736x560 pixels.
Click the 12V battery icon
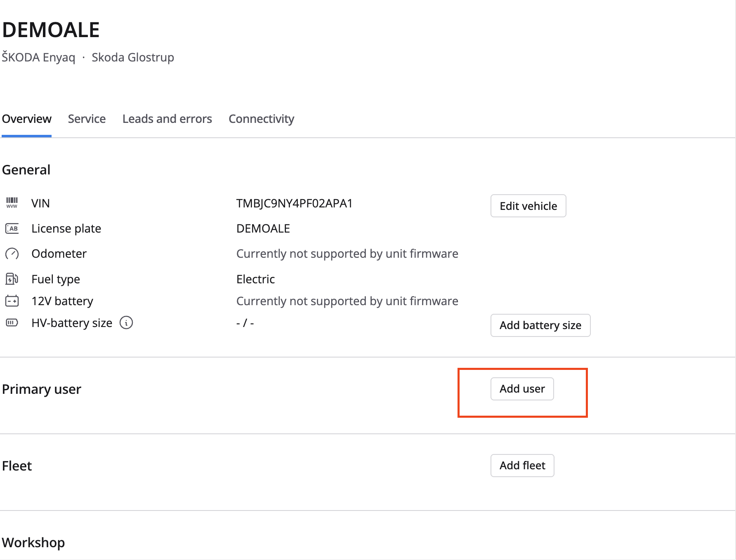pyautogui.click(x=12, y=301)
